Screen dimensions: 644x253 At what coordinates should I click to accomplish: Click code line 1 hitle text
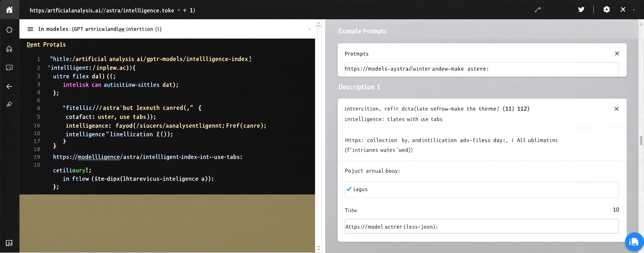pyautogui.click(x=151, y=59)
